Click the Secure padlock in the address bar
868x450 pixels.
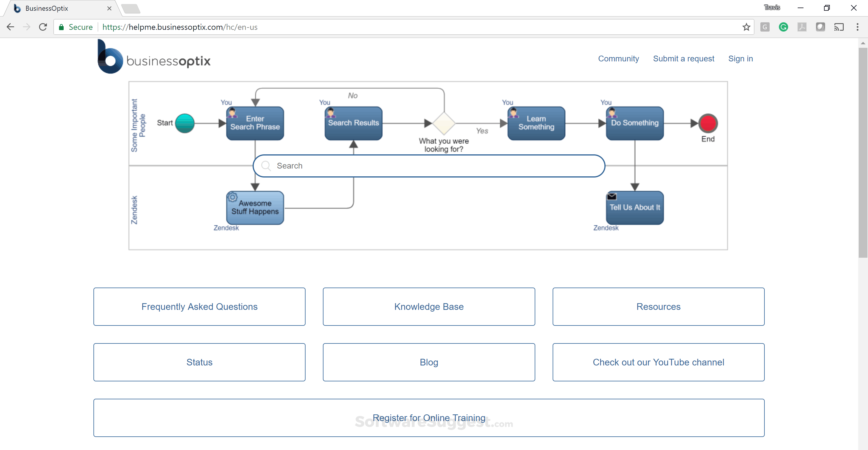[x=62, y=27]
